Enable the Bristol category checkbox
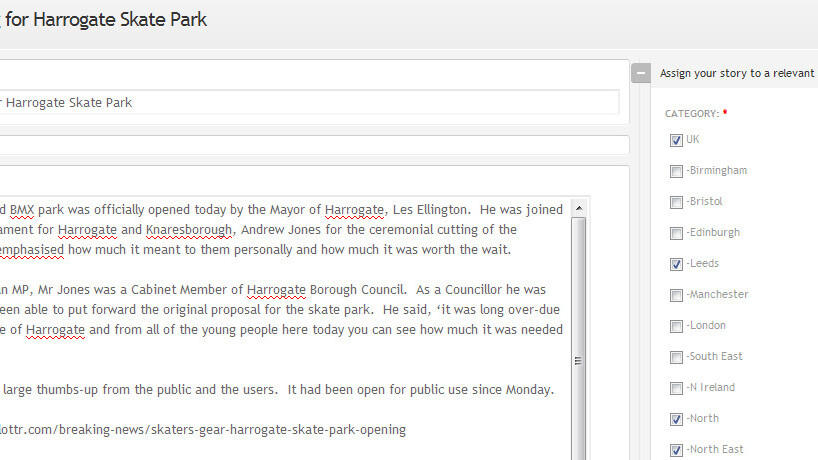 (677, 202)
